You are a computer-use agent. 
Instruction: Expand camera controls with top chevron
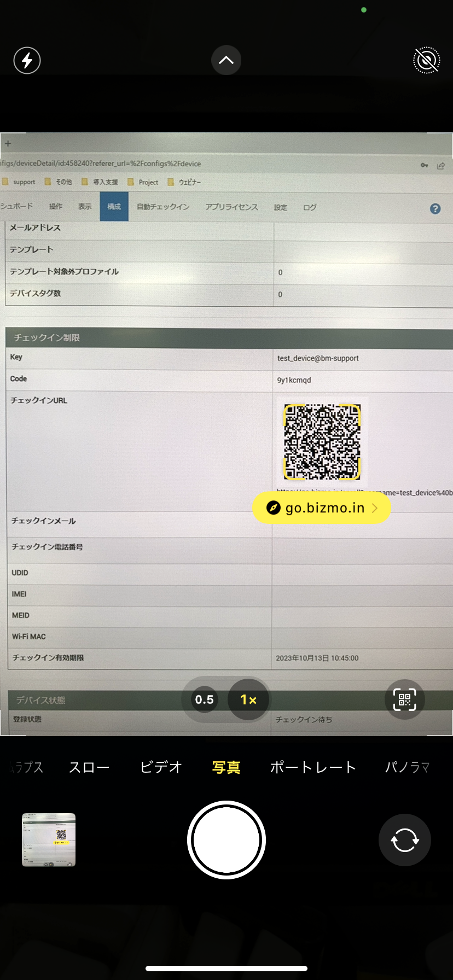click(226, 60)
